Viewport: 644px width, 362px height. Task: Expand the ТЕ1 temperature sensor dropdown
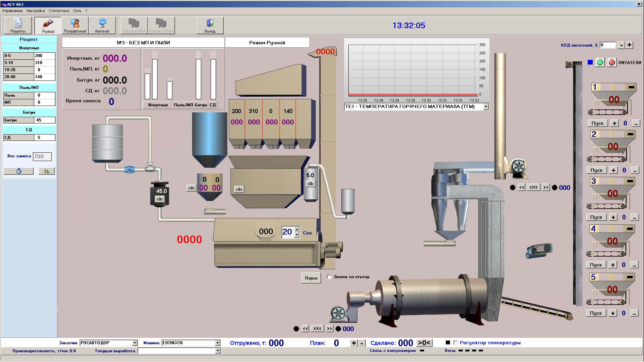pos(486,107)
